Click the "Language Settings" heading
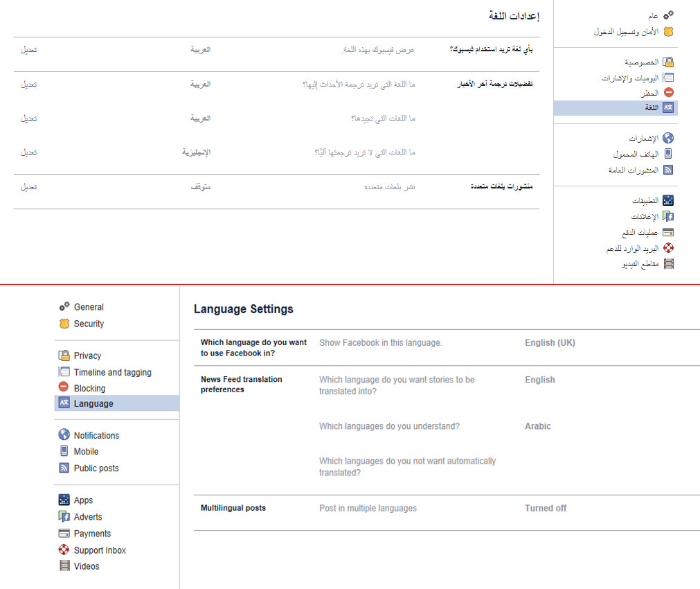700x589 pixels. [243, 309]
